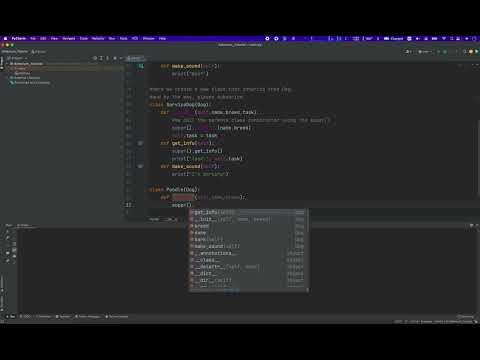Choose the breed completion suggestion
The width and height of the screenshot is (480, 360).
[x=248, y=226]
